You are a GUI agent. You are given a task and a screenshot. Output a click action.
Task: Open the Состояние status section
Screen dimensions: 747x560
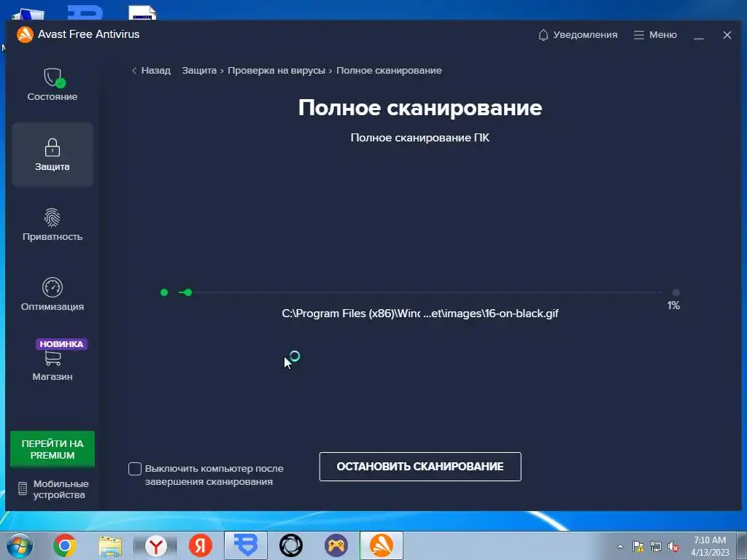(53, 85)
